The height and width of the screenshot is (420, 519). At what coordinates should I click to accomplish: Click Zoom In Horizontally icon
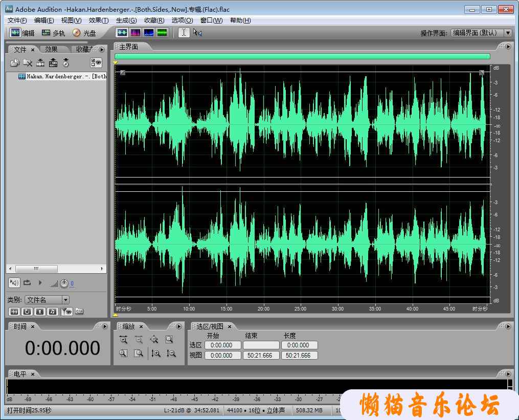[123, 340]
